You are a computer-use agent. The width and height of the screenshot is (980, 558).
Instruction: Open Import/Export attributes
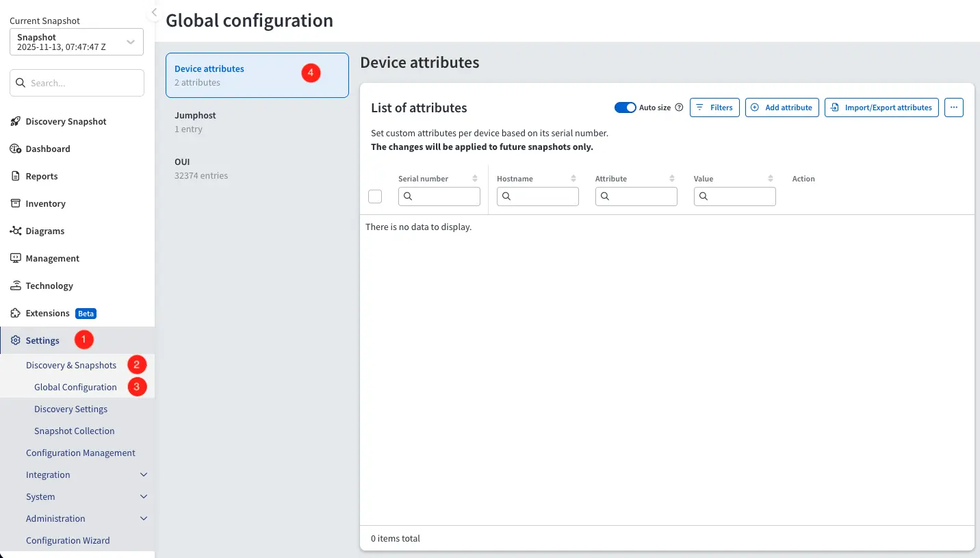881,107
